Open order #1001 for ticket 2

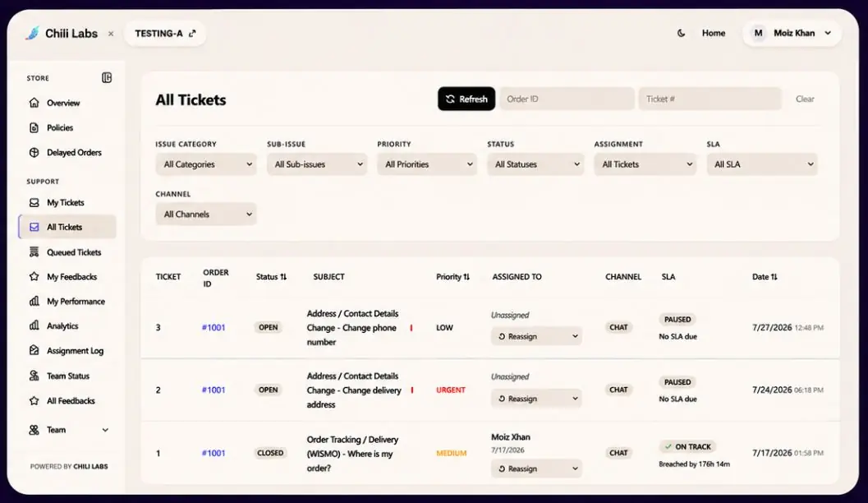[x=214, y=390]
